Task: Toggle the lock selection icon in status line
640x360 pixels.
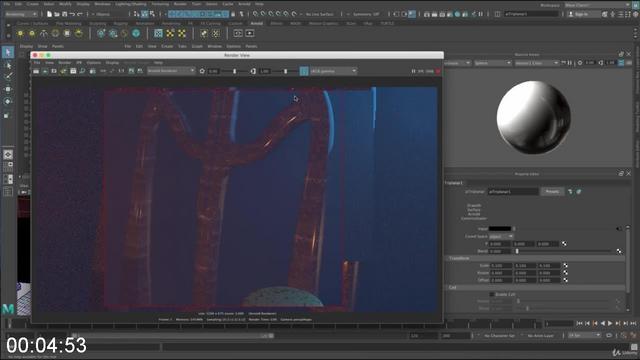Action: (x=233, y=14)
